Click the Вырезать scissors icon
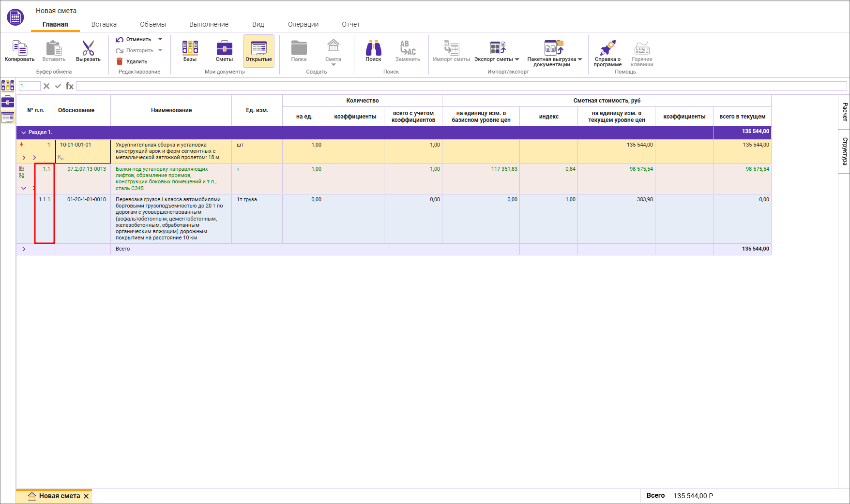850x504 pixels. point(88,48)
